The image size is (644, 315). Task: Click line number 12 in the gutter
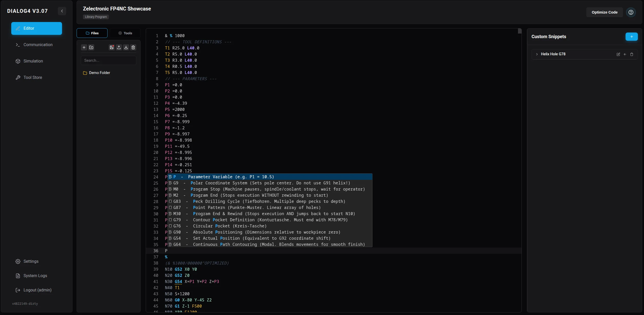(x=156, y=103)
